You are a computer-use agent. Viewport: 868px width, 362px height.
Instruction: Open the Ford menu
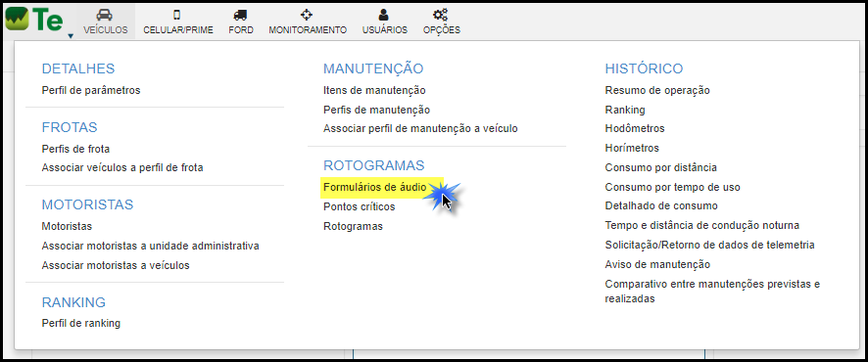point(241,30)
